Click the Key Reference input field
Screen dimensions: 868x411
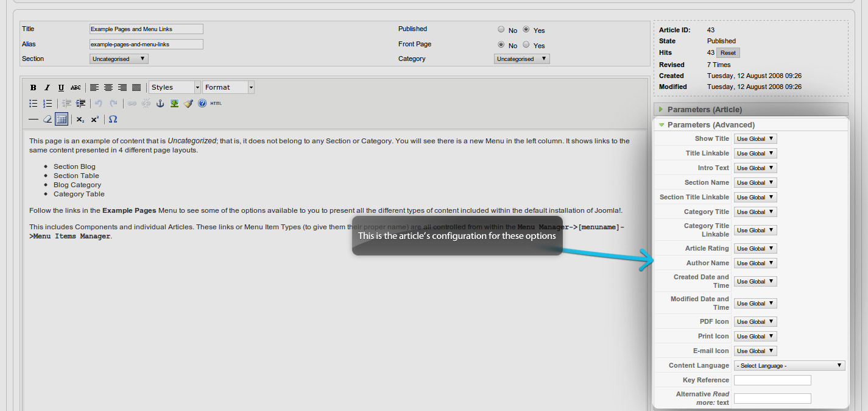(x=772, y=381)
